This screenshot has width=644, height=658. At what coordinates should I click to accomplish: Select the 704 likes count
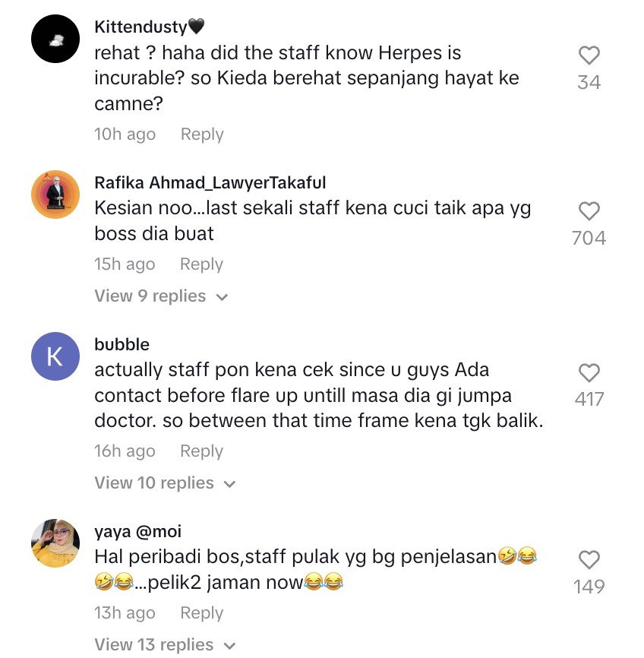pyautogui.click(x=589, y=238)
